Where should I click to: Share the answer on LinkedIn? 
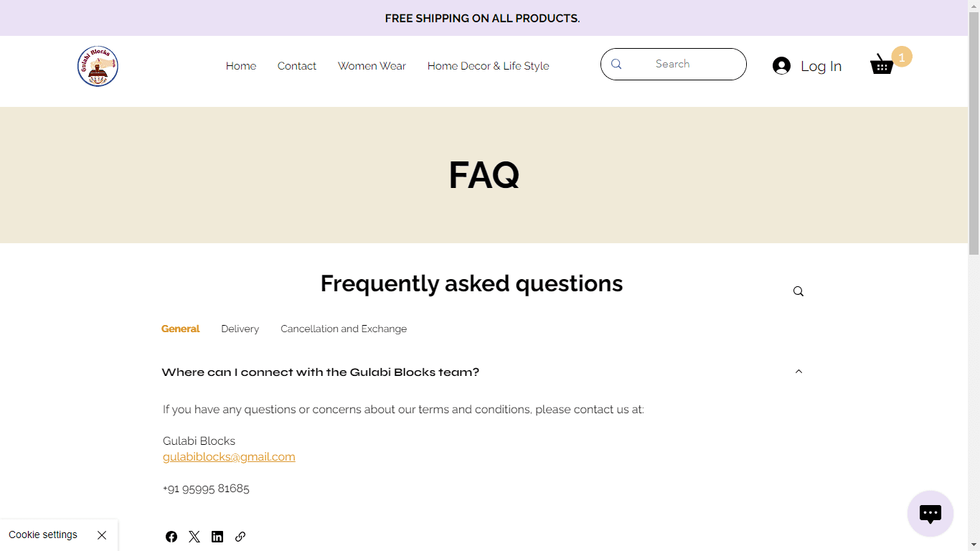217,537
